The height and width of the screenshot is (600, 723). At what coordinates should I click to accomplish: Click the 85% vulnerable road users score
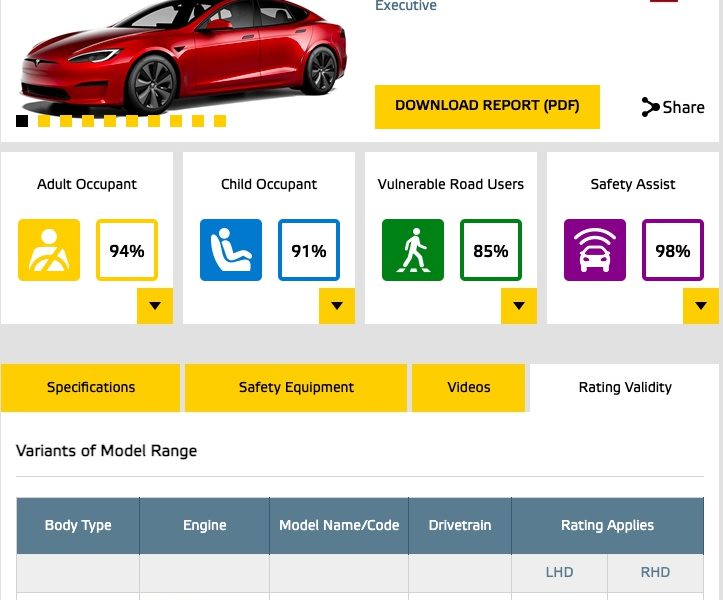pos(491,250)
